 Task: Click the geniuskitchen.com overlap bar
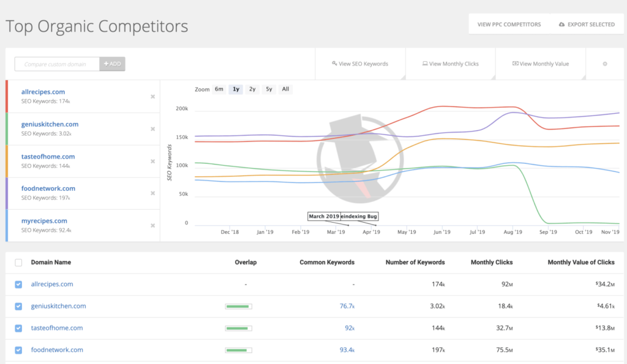(239, 306)
